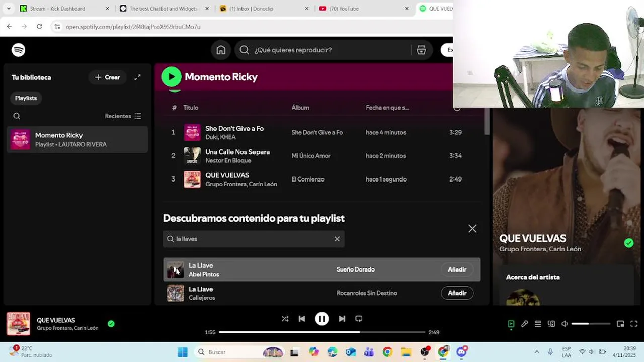Image resolution: width=644 pixels, height=362 pixels.
Task: Switch to the Stream - Kick Dashboard tab
Action: click(x=64, y=9)
